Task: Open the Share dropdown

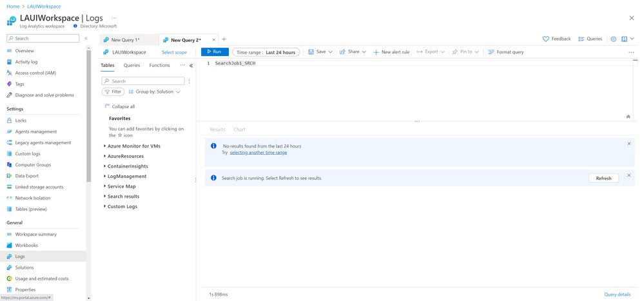Action: [353, 52]
